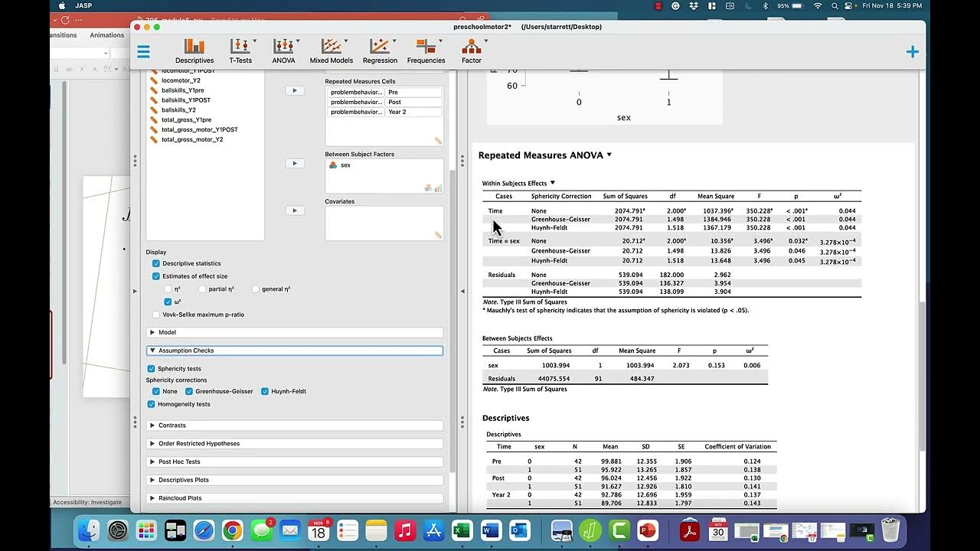Uncheck the None sphericity correction
Image resolution: width=980 pixels, height=551 pixels.
point(156,391)
